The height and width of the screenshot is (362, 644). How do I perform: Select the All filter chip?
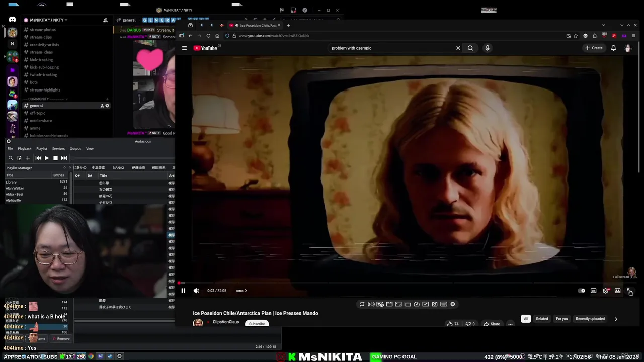point(526,319)
